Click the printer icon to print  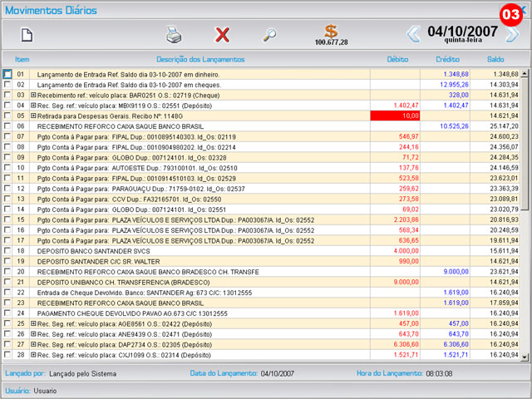tap(174, 35)
